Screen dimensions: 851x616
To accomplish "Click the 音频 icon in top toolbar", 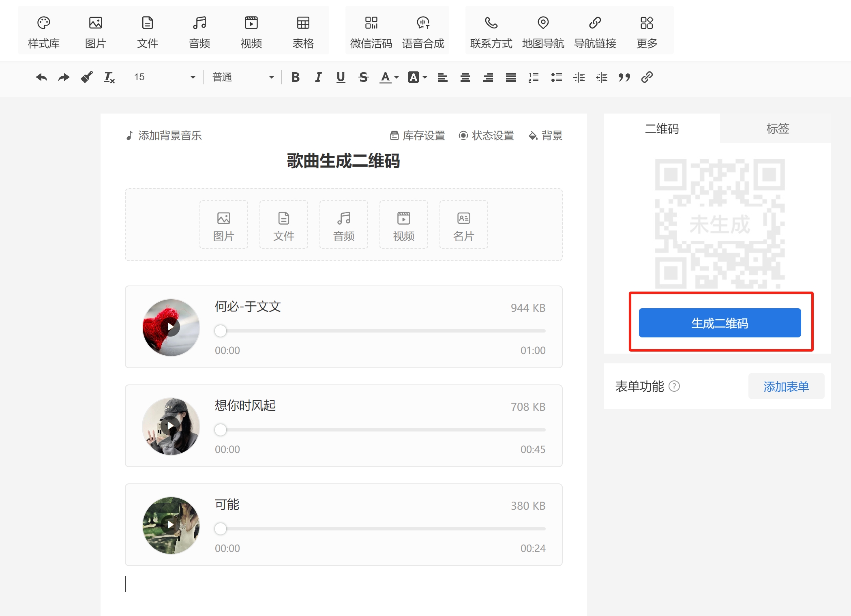I will 199,32.
